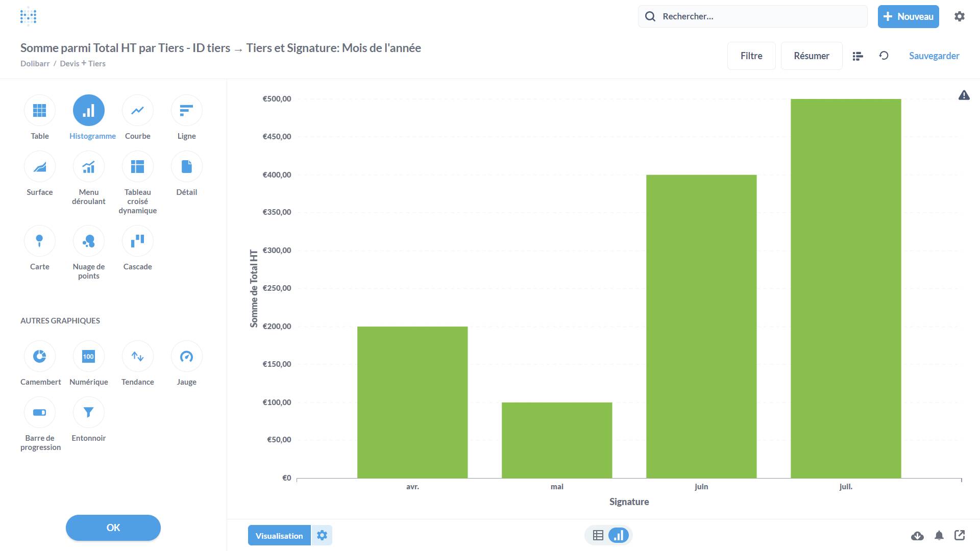980x551 pixels.
Task: Choose the Cascade waterfall chart
Action: pyautogui.click(x=138, y=241)
